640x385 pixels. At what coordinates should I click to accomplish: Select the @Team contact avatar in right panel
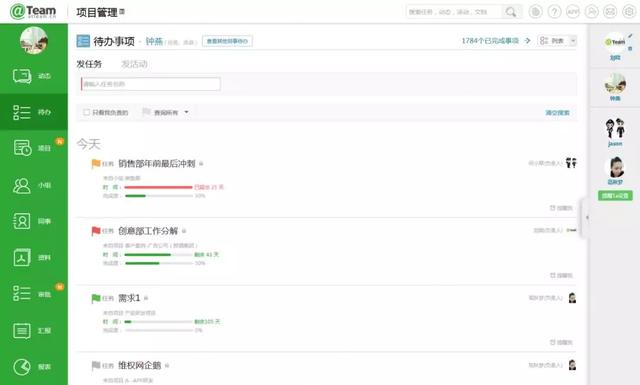tap(615, 42)
